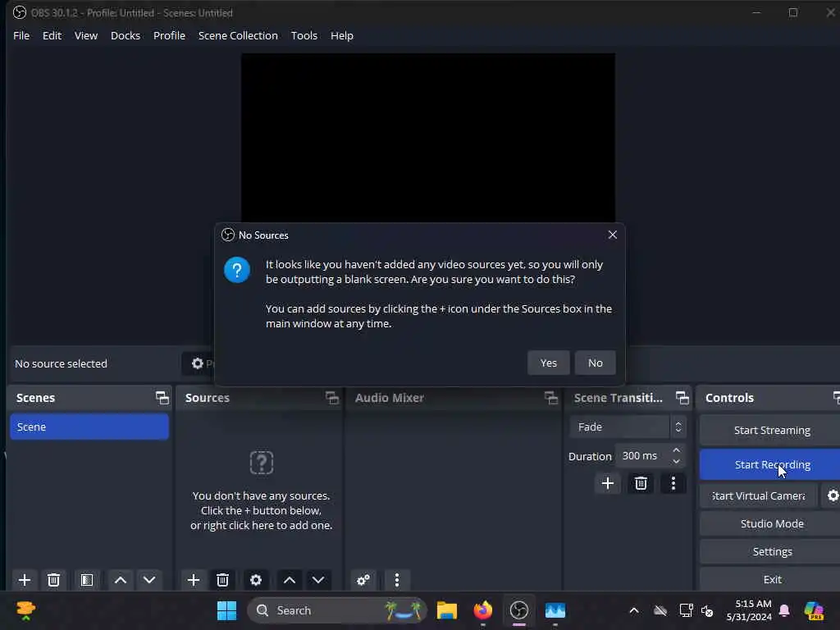Open source properties gear icon
This screenshot has width=840, height=630.
click(256, 580)
